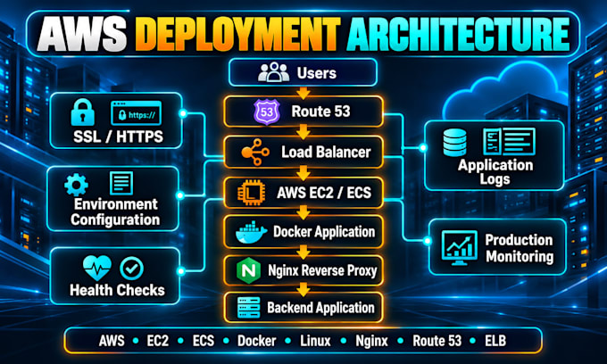Click the Application Logs database icon

click(455, 143)
